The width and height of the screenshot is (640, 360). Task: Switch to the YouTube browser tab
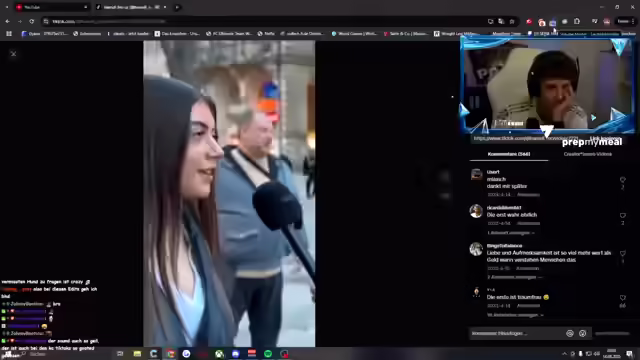point(52,7)
